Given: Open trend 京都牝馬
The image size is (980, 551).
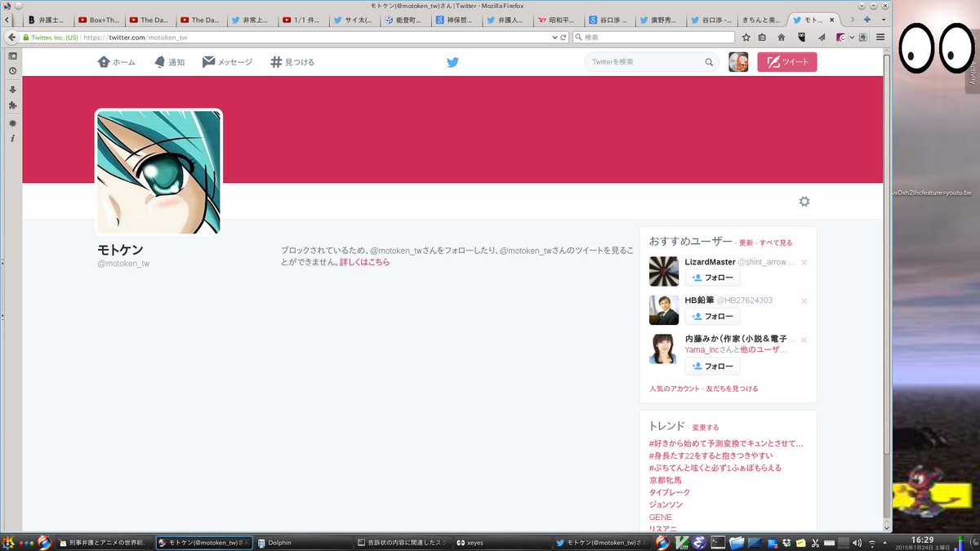Looking at the screenshot, I should (666, 480).
